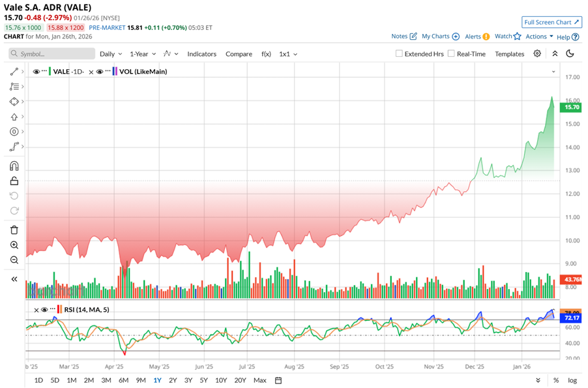
Task: Click the double-chevron down icon at bottom right
Action: coord(538,380)
